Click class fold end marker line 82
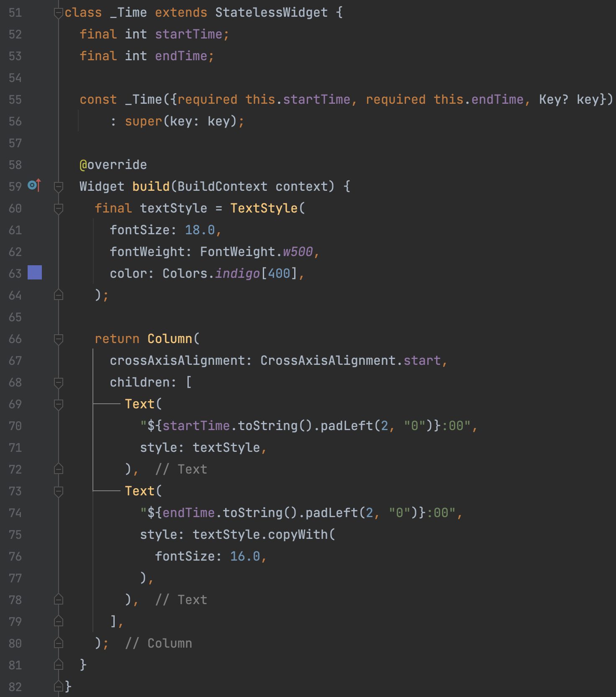Screen dimensions: 616x697 tap(59, 687)
